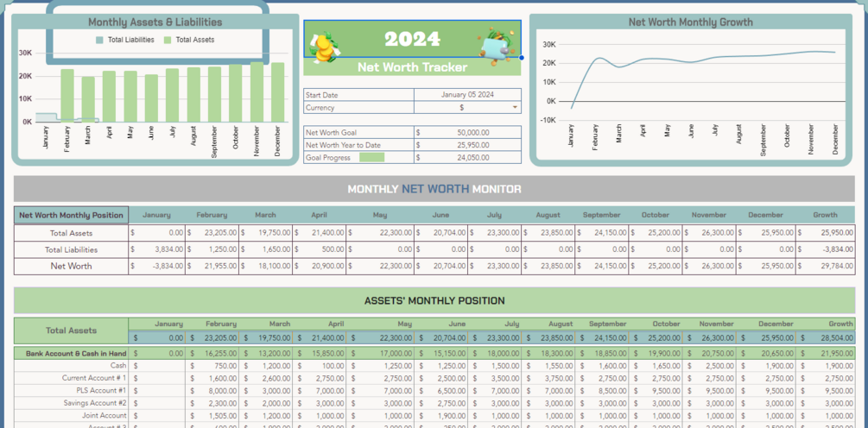The width and height of the screenshot is (868, 428).
Task: Select February net worth value 21,955.00
Action: 212,266
